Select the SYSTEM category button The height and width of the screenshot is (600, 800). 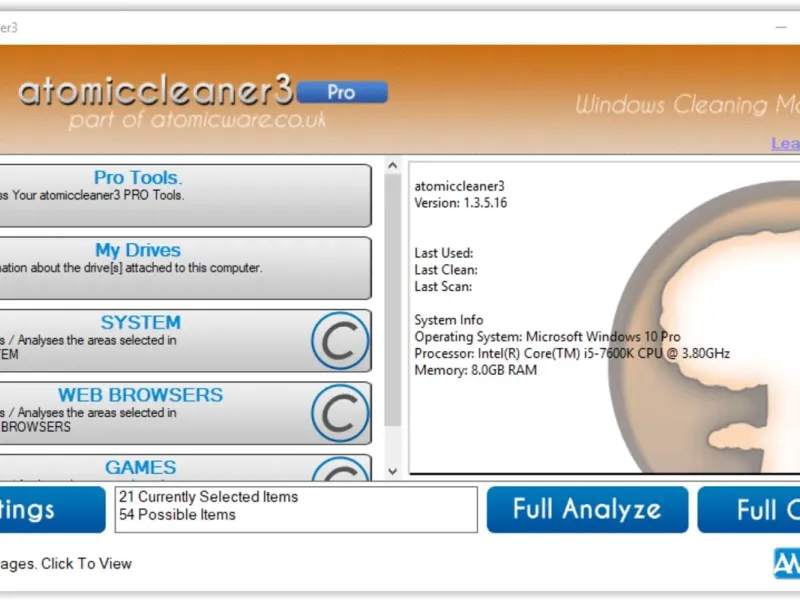pyautogui.click(x=185, y=340)
